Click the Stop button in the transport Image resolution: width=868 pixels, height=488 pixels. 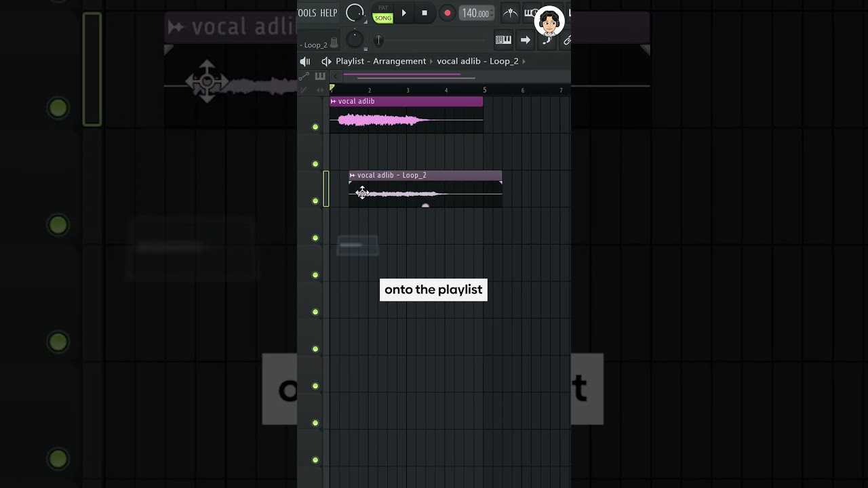click(425, 13)
